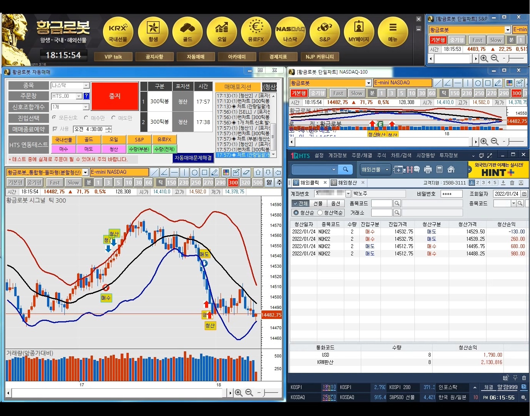Open color palette icon in main chart toolbar

226,172
